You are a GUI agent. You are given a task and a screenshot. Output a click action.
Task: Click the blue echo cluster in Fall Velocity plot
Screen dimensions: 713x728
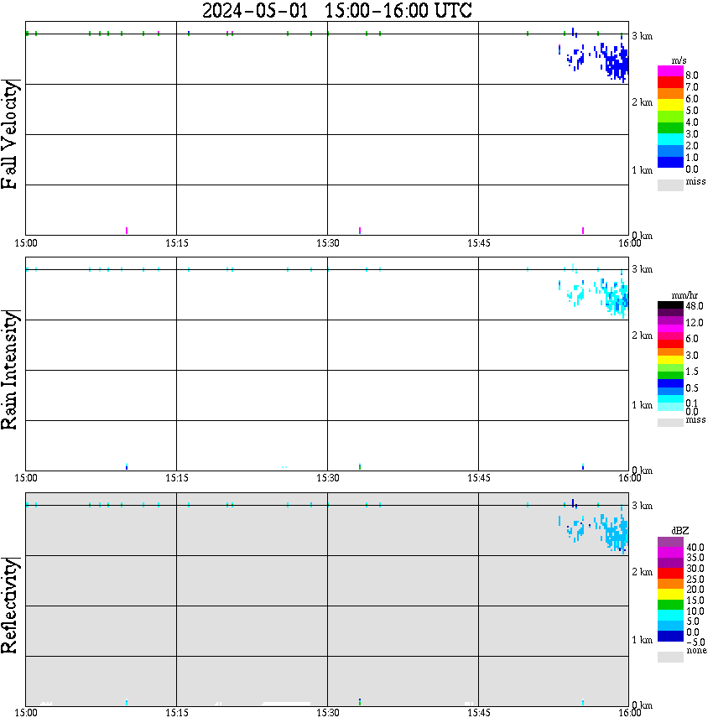coord(616,62)
